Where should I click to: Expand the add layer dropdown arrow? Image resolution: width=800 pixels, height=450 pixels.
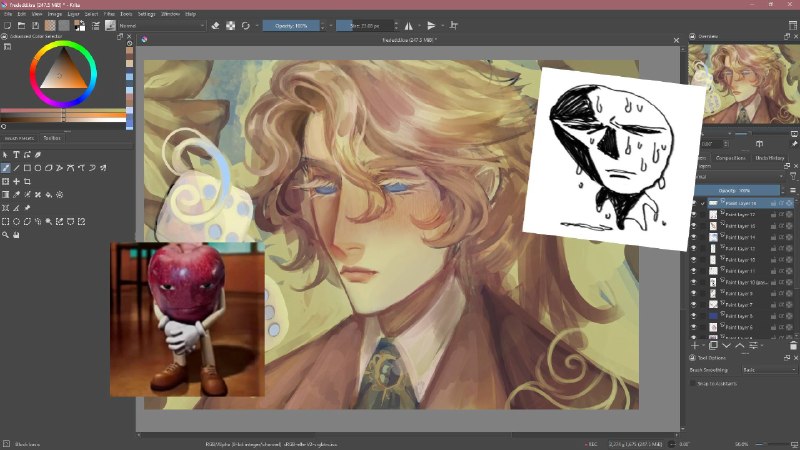[x=703, y=346]
